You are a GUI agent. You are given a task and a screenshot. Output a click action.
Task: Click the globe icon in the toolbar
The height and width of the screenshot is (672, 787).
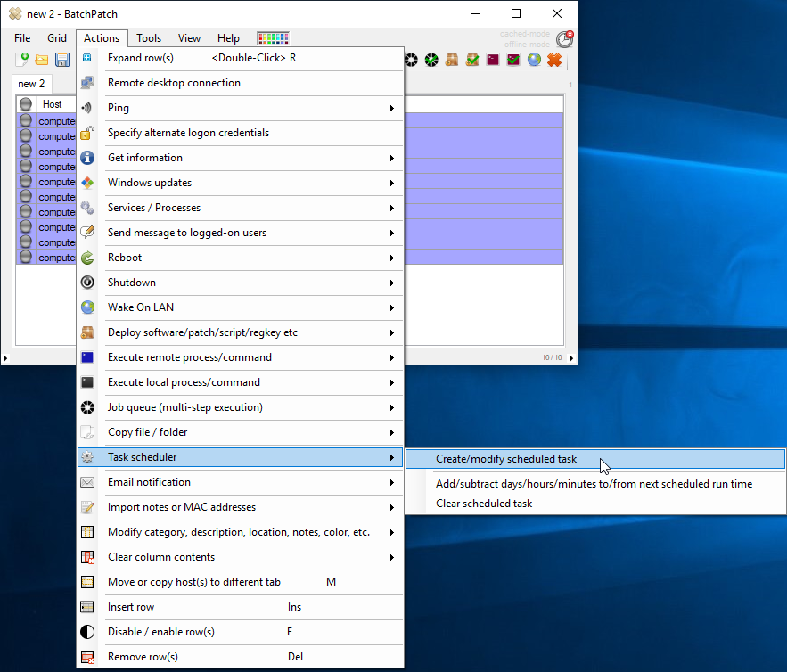point(534,61)
